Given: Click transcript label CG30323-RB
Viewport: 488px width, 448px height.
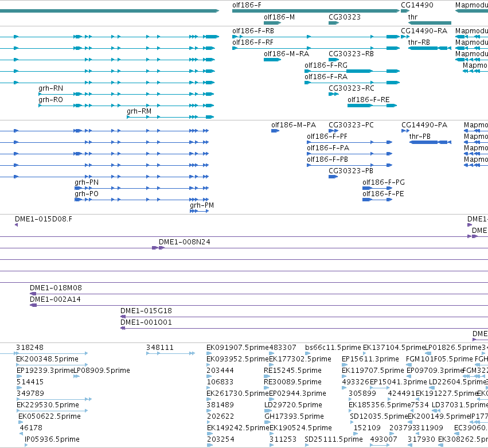Looking at the screenshot, I should point(351,54).
